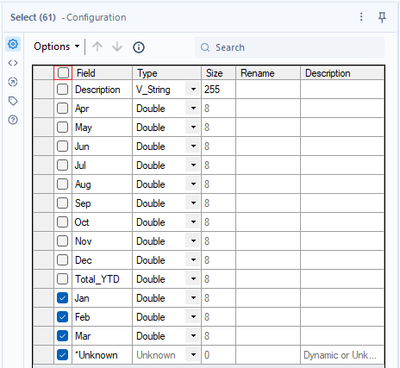Open the Type dropdown for Jul row
The width and height of the screenshot is (400, 368).
point(193,165)
